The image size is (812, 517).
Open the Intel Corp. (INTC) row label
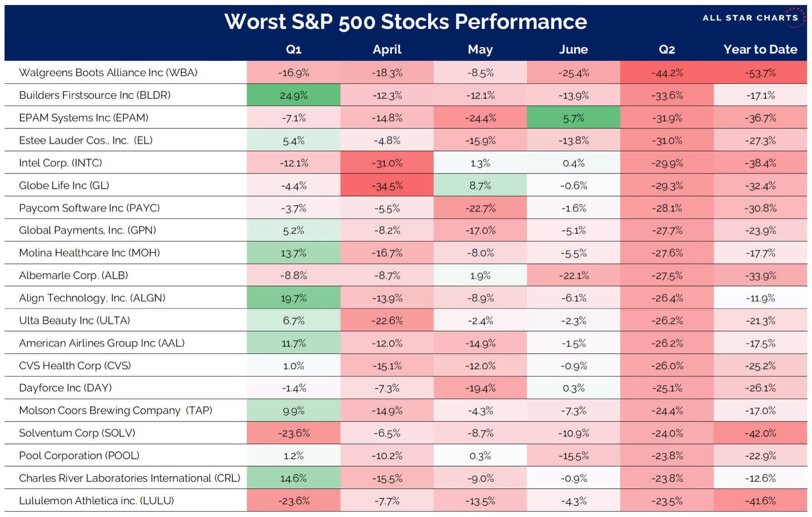point(61,163)
